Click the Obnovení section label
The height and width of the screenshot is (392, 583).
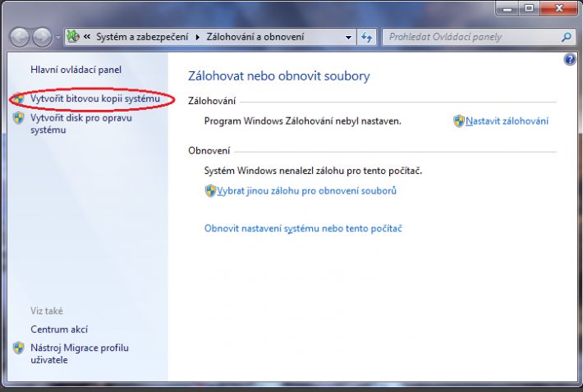[209, 151]
